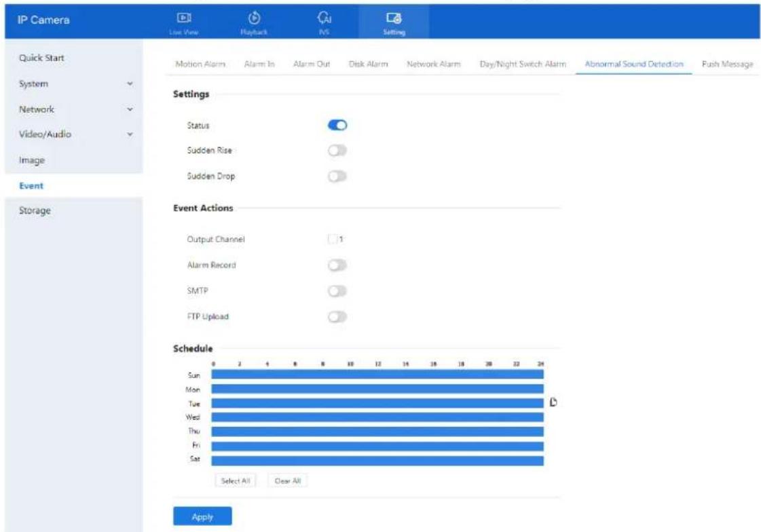Click the Mon schedule bar
This screenshot has height=532, width=761.
[377, 389]
